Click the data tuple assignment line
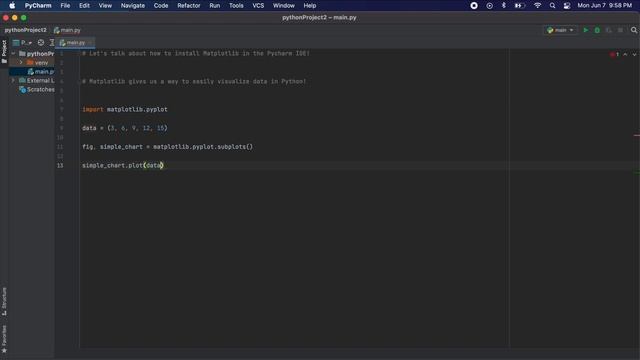This screenshot has height=360, width=640. coord(125,128)
